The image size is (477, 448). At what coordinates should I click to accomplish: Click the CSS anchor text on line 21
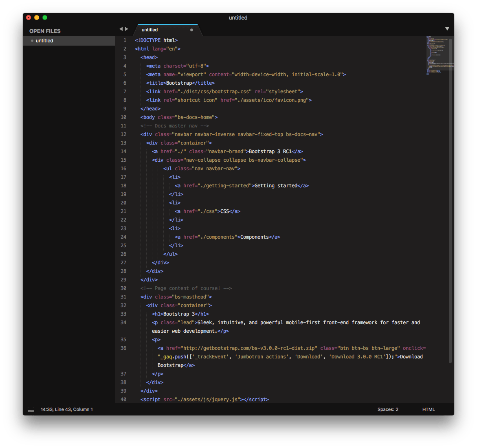coord(224,211)
